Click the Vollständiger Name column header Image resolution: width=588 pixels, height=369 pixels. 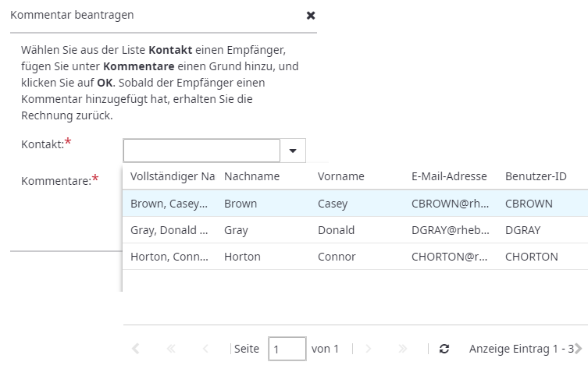(172, 176)
